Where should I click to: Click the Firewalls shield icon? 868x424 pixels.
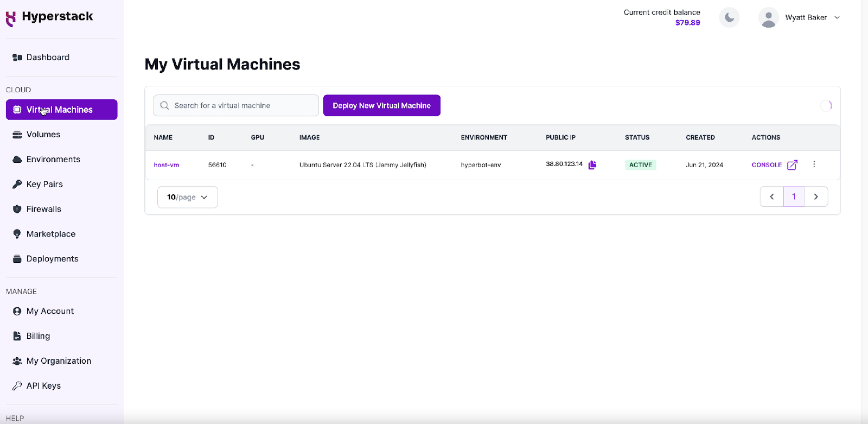click(x=17, y=209)
